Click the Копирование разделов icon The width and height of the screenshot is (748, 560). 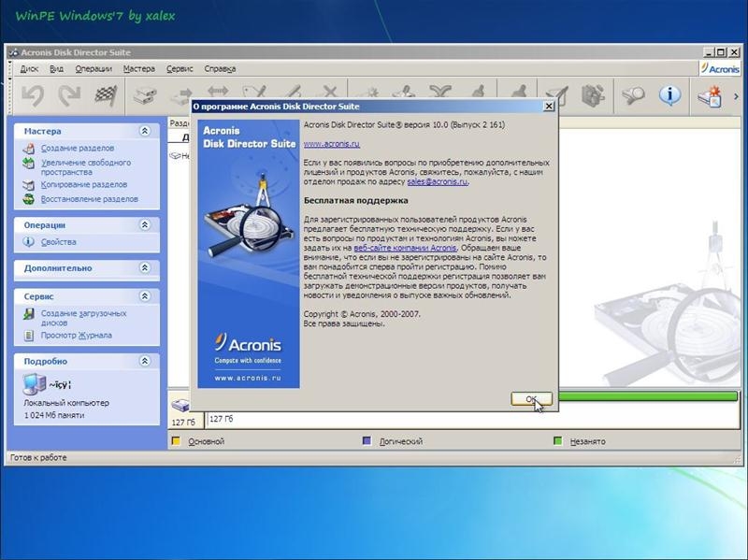(x=29, y=184)
